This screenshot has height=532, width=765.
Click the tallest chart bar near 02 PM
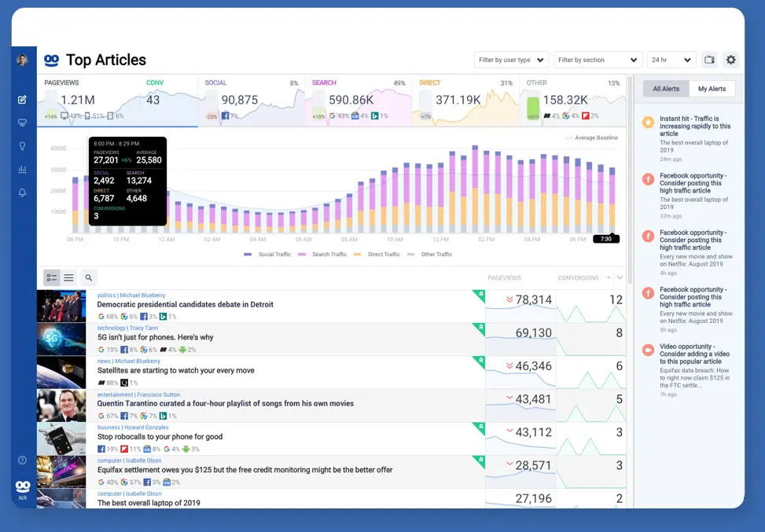pyautogui.click(x=475, y=189)
